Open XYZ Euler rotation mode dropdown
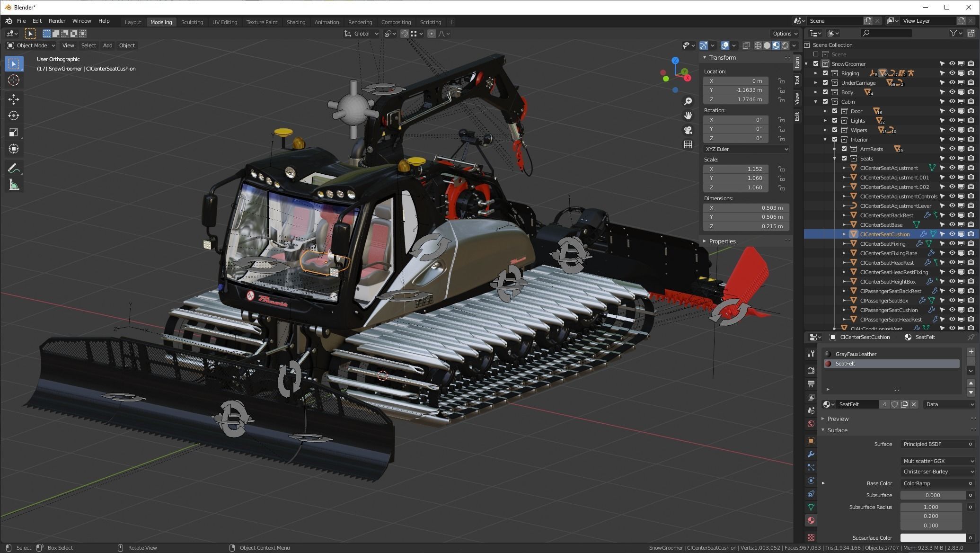Image resolution: width=980 pixels, height=553 pixels. pyautogui.click(x=746, y=149)
